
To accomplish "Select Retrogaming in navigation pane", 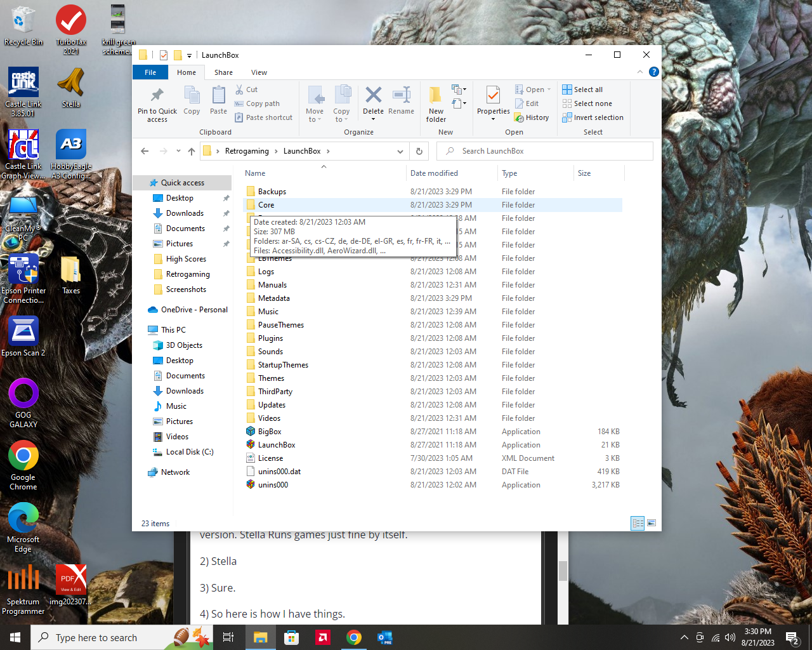I will click(188, 274).
